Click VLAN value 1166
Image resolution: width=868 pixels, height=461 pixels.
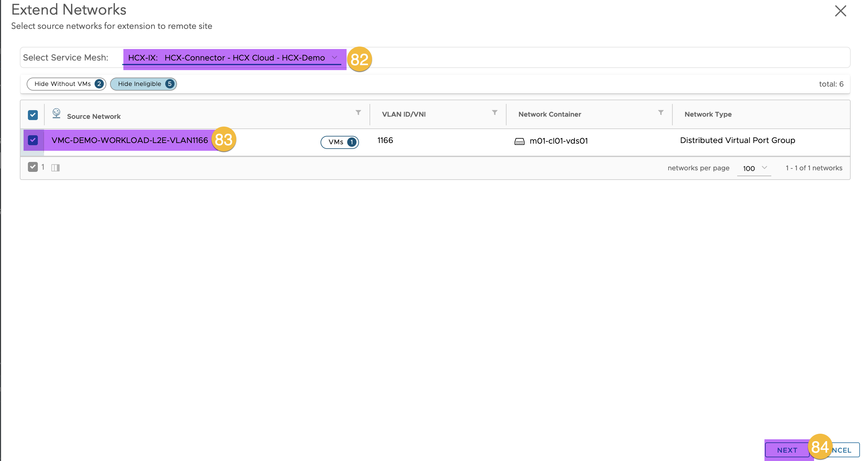tap(385, 140)
